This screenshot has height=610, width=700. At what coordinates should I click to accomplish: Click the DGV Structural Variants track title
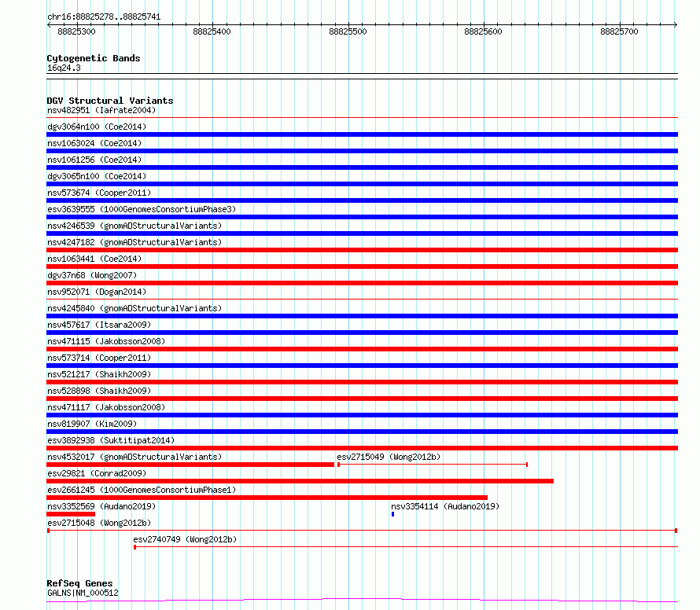[110, 101]
